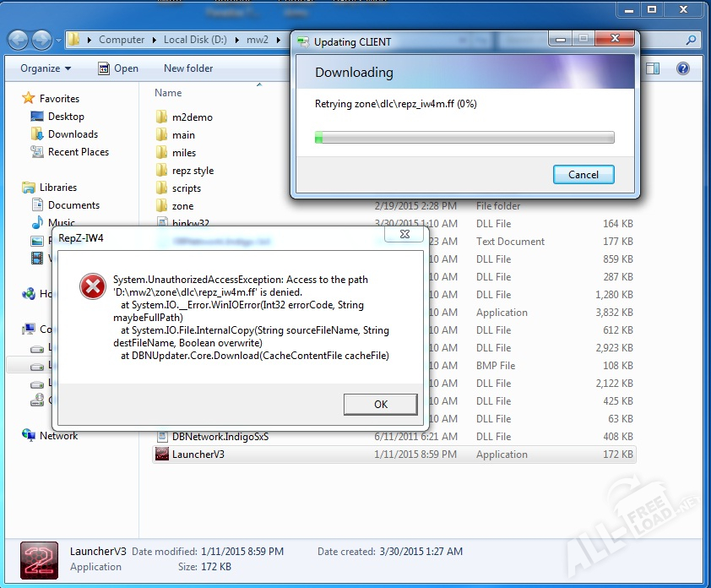Screen dimensions: 711x588
Task: Click the download progress bar
Action: pos(464,138)
